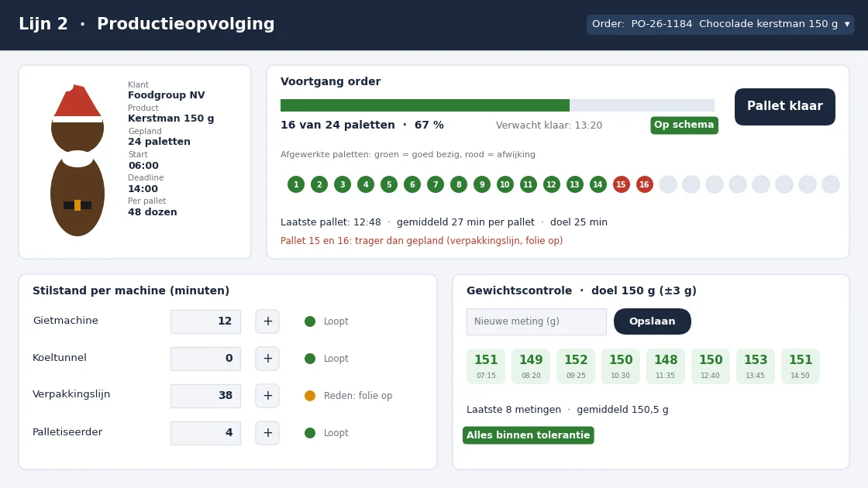Increase Palletiseerder downtime with plus button
868x488 pixels.
click(x=267, y=433)
